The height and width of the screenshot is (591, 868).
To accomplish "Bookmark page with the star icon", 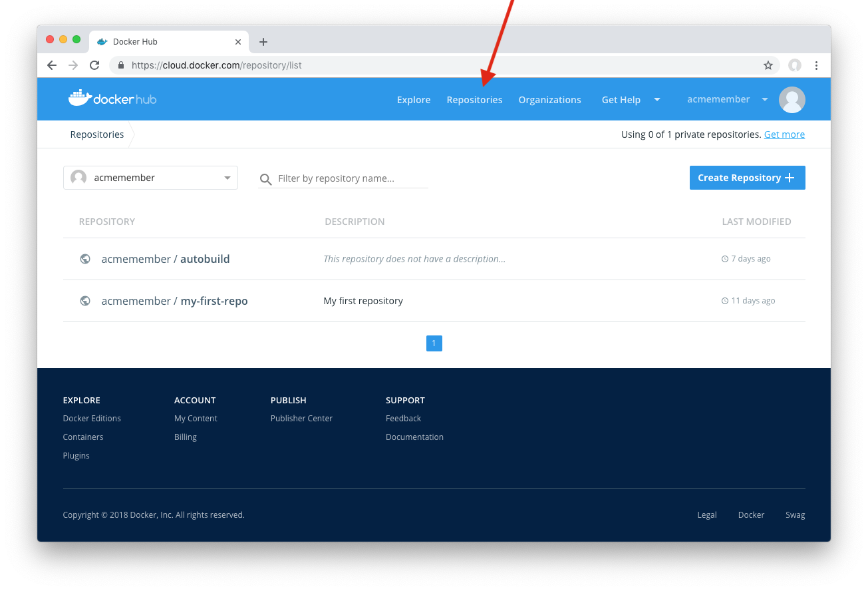I will click(x=768, y=65).
